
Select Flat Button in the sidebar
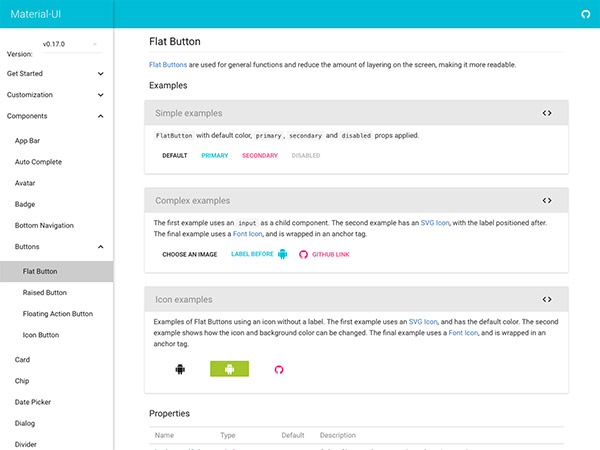pos(57,271)
